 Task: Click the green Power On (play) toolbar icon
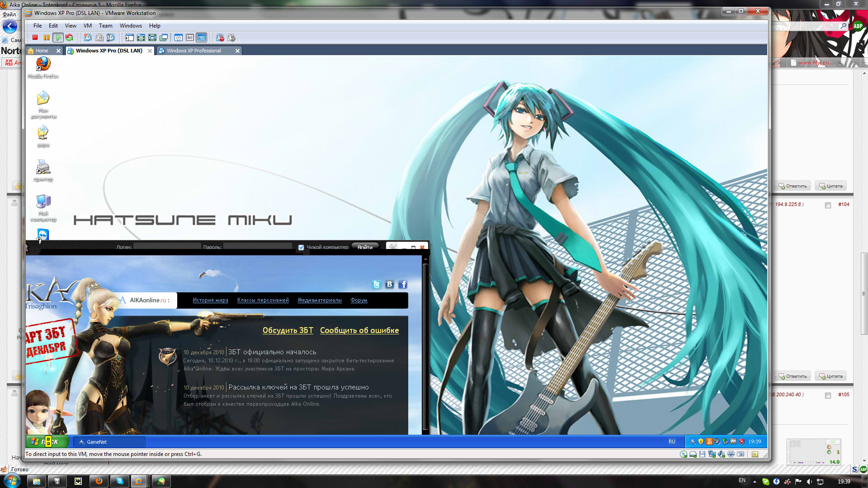(x=58, y=38)
